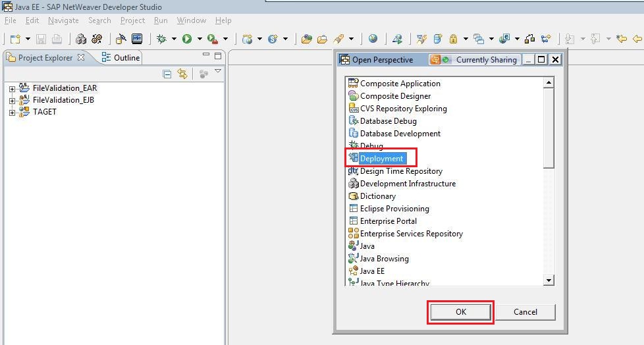Screen dimensions: 644x345
Task: Select Deployment perspective in the list
Action: 381,158
